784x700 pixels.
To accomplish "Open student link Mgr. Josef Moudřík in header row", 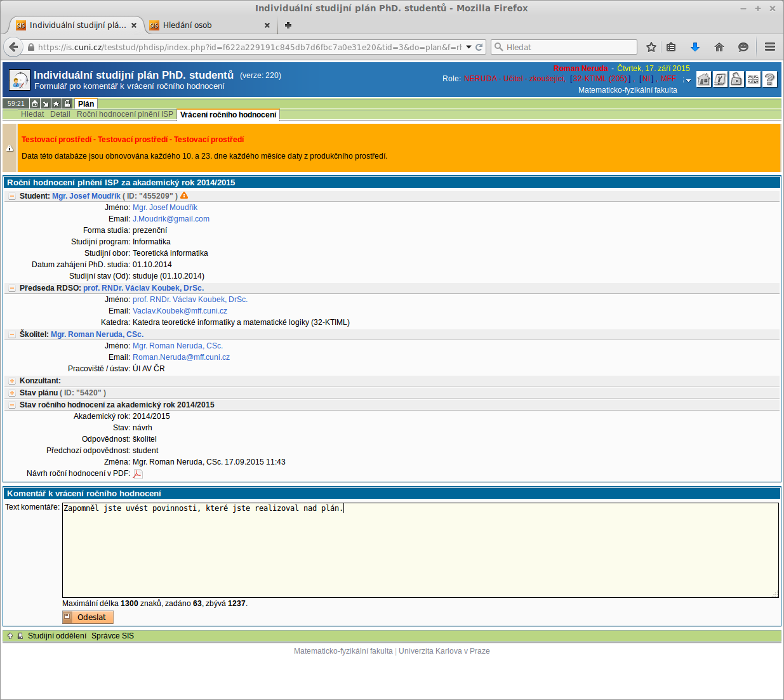I will point(86,196).
